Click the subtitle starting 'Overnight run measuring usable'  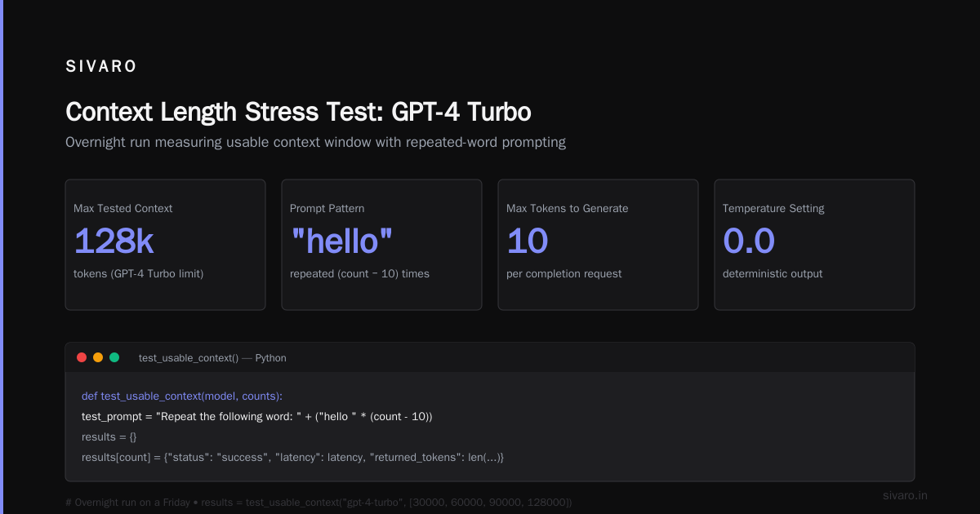tap(315, 142)
